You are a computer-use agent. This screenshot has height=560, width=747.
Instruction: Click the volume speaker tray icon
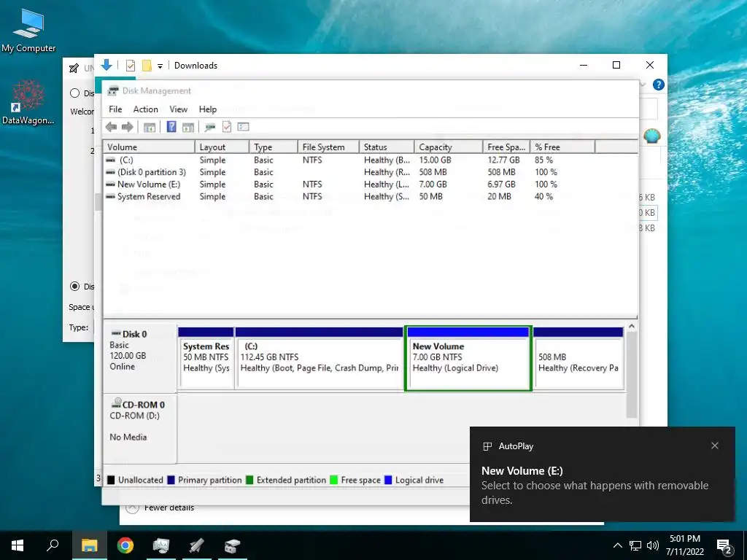pyautogui.click(x=653, y=545)
